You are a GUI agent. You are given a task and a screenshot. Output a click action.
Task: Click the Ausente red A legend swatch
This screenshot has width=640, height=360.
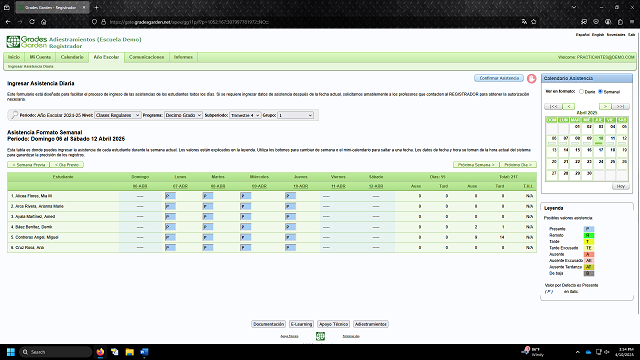point(589,254)
